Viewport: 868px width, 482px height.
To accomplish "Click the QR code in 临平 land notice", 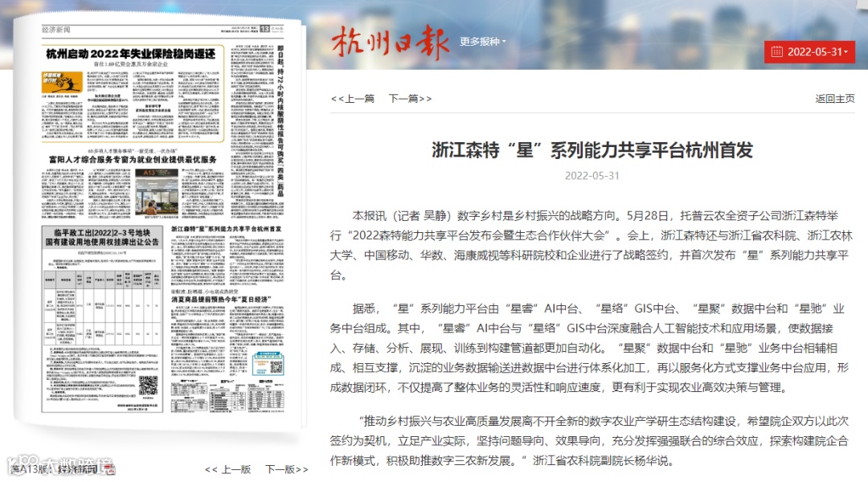I will 148,385.
